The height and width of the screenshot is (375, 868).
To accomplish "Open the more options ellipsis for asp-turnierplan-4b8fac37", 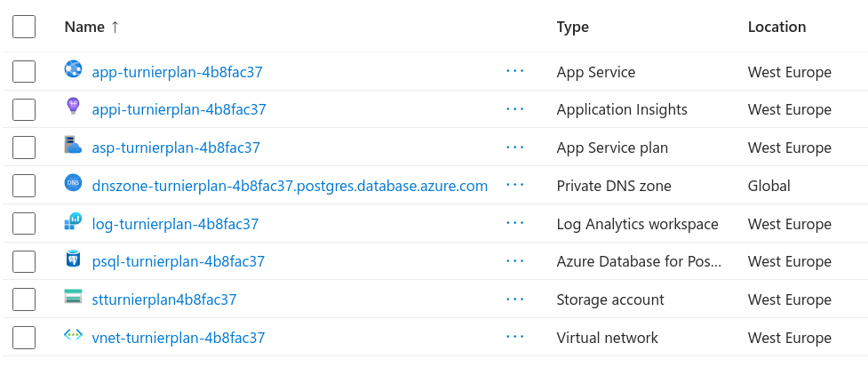I will tap(514, 148).
